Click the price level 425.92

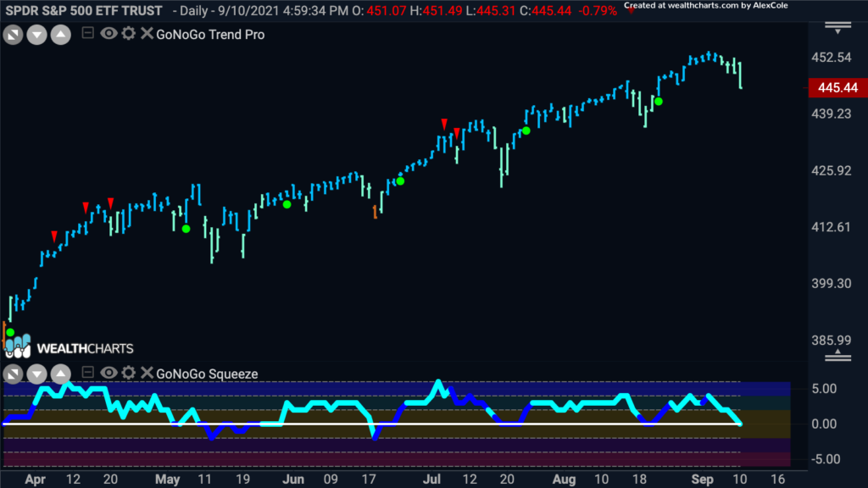831,170
